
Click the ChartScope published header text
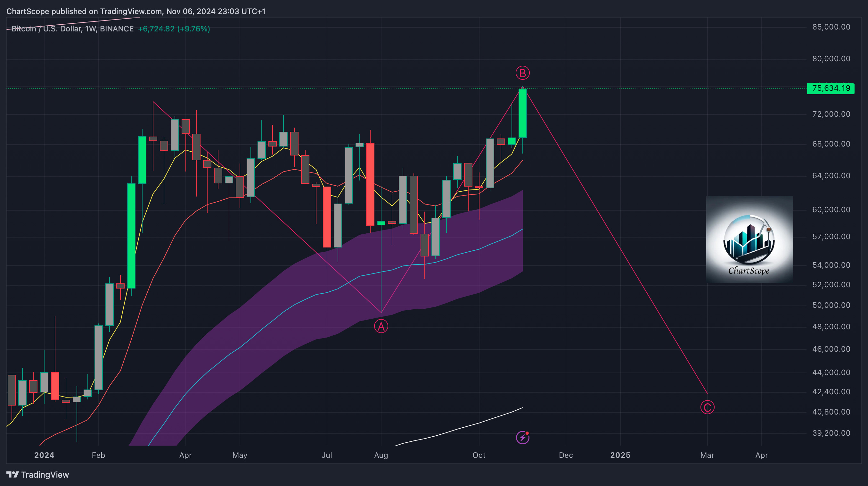(x=136, y=12)
